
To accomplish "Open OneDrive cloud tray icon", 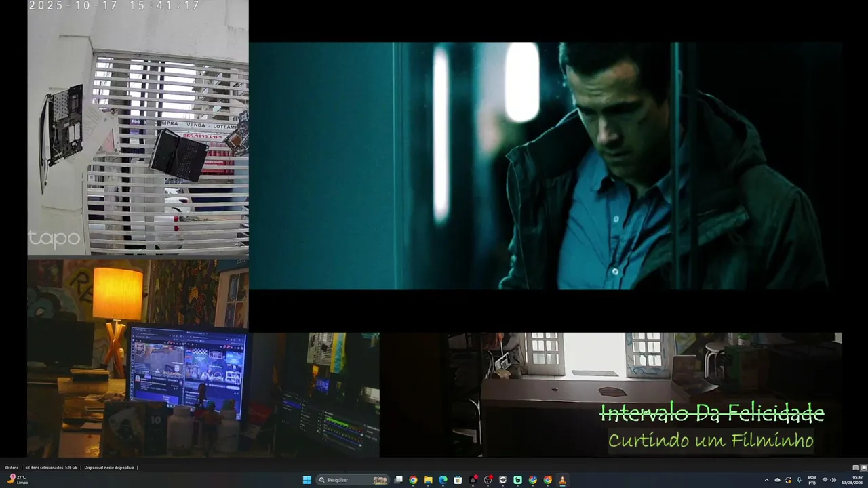I will [778, 480].
